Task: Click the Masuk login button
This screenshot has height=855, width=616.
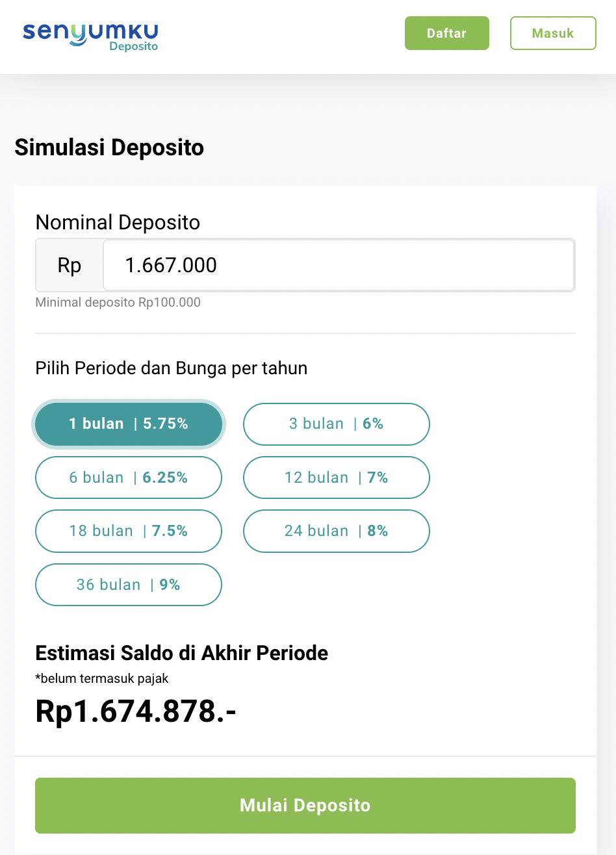Action: (x=553, y=33)
